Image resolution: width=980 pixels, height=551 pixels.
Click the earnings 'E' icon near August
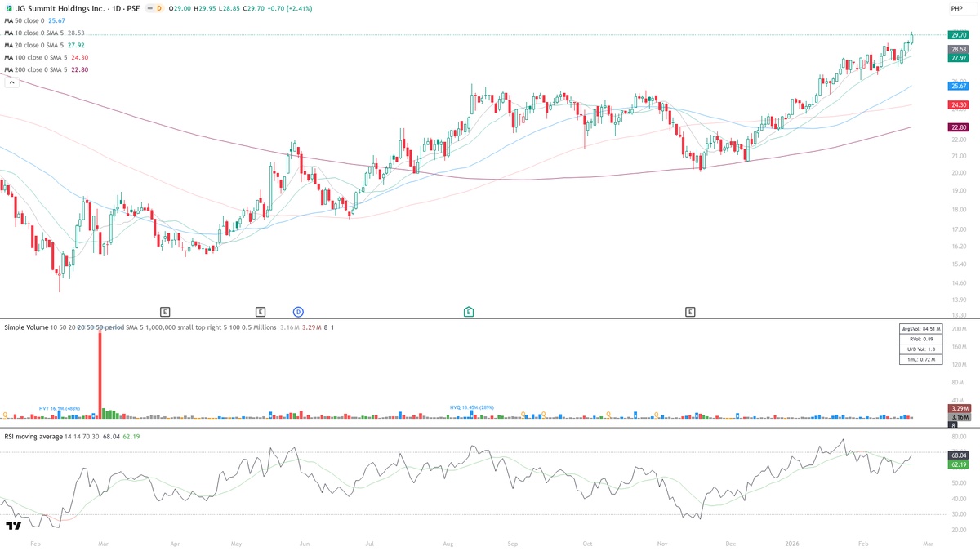469,311
